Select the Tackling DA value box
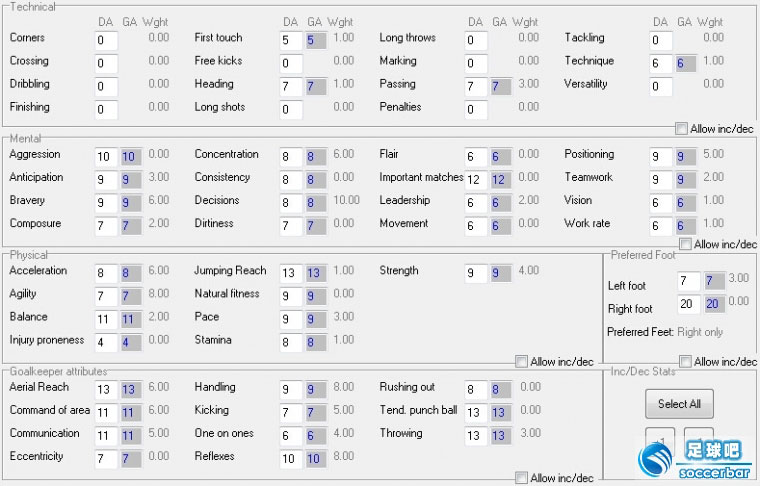760x486 pixels. click(661, 41)
